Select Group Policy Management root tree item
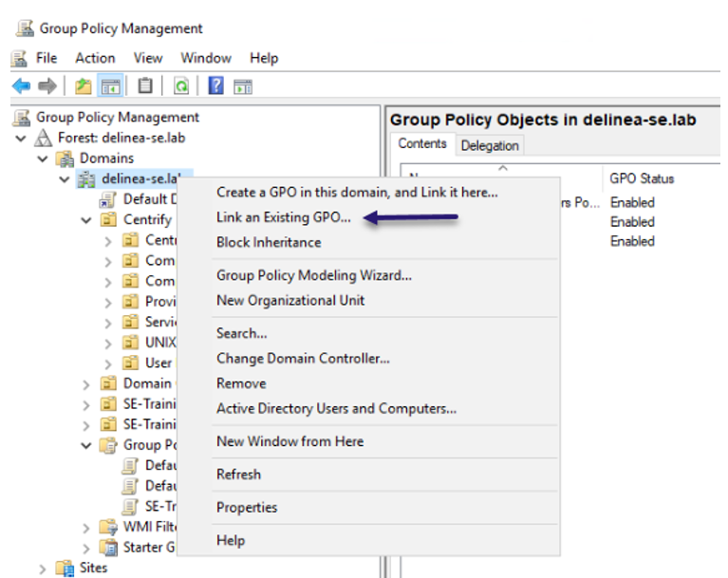This screenshot has height=578, width=728. point(118,118)
